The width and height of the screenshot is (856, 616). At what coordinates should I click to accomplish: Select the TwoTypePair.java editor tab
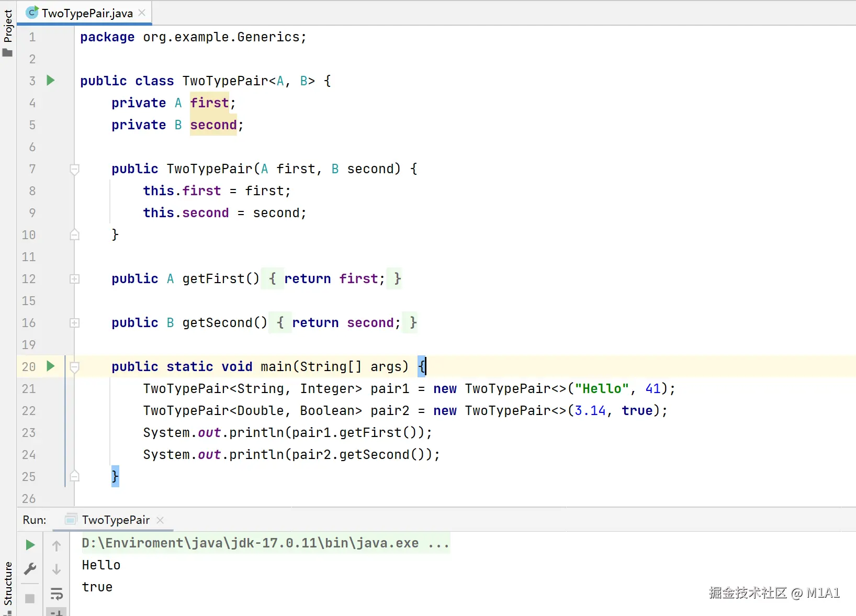coord(85,13)
